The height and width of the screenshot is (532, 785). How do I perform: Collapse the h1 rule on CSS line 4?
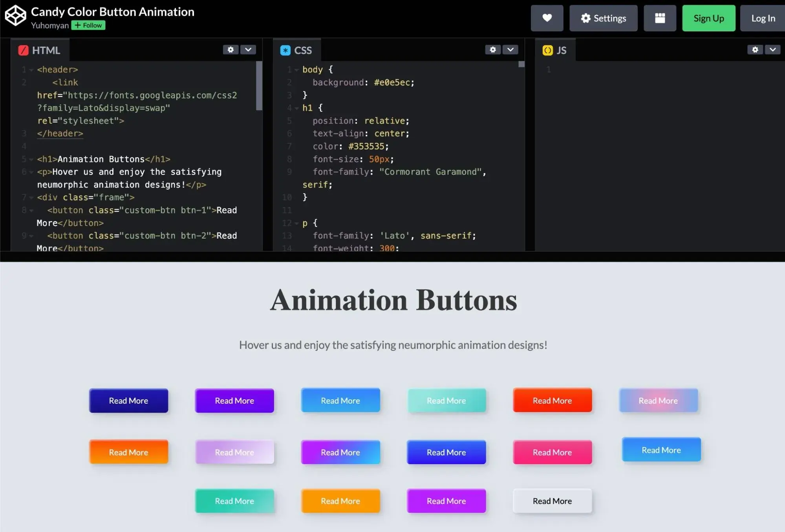[x=296, y=108]
